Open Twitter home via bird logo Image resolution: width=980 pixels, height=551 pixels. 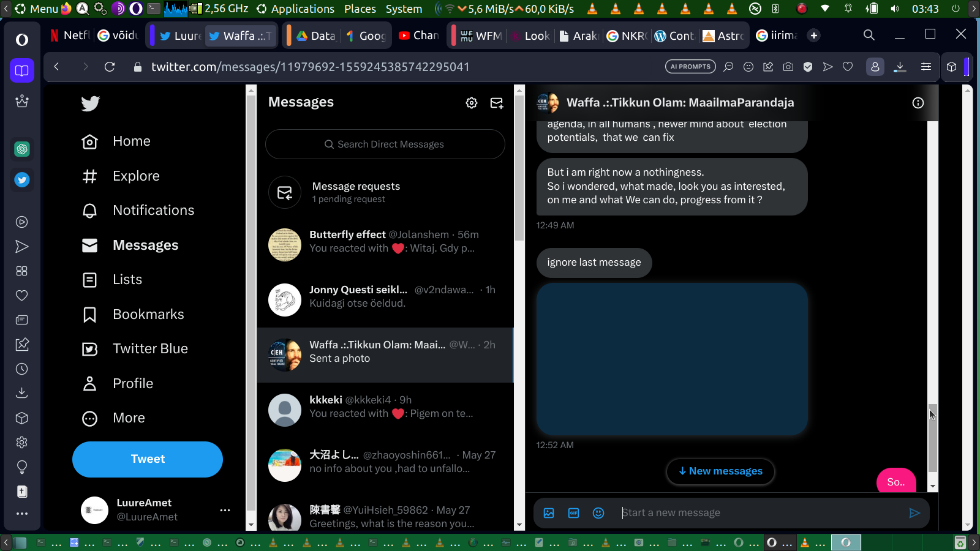click(x=90, y=103)
